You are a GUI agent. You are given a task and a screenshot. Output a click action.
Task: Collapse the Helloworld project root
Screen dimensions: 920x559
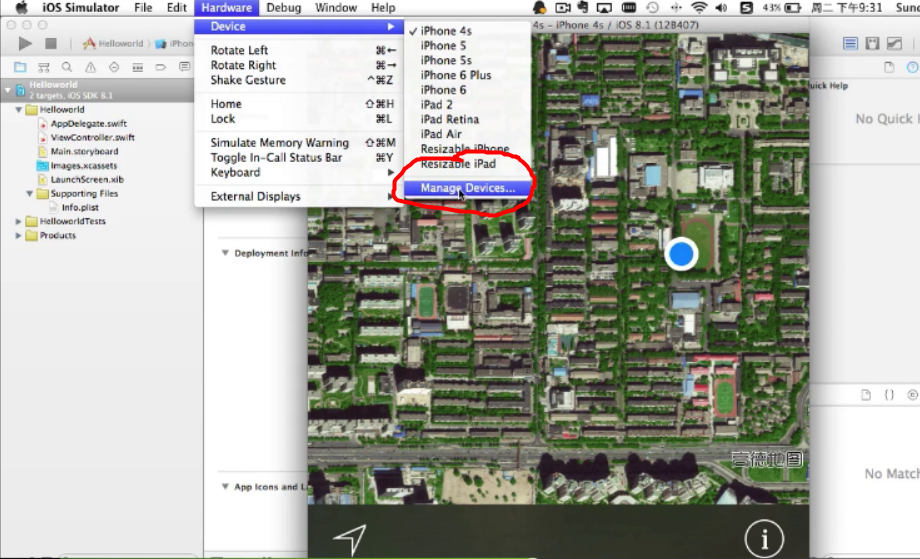(x=8, y=90)
